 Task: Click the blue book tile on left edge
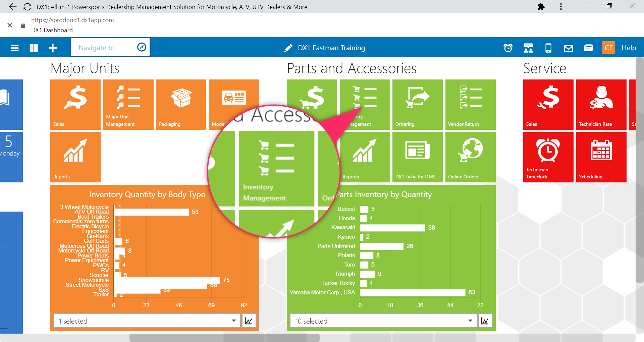point(11,105)
